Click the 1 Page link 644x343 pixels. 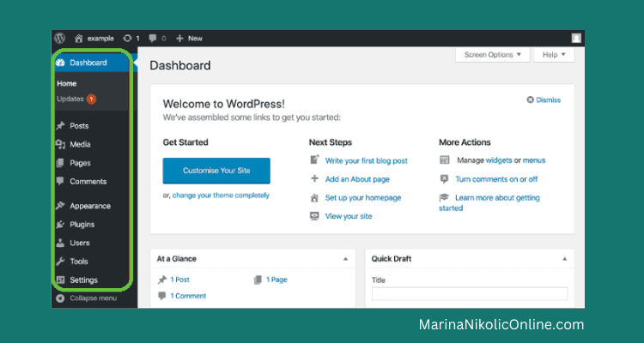point(276,280)
